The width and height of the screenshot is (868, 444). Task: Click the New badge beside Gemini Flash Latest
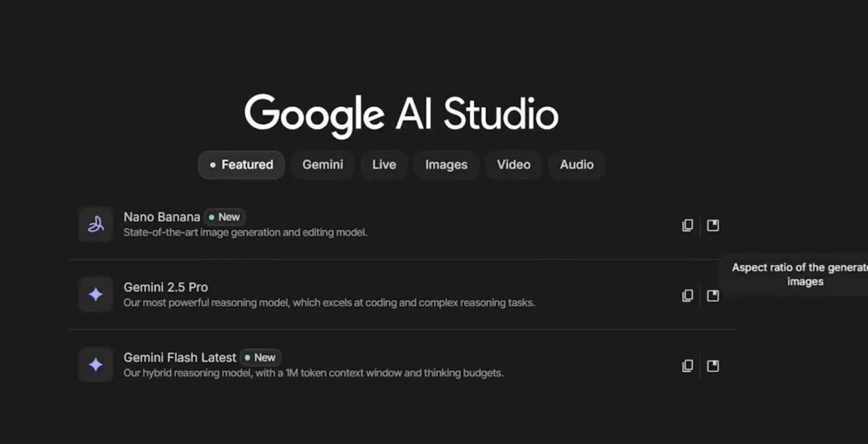coord(260,357)
